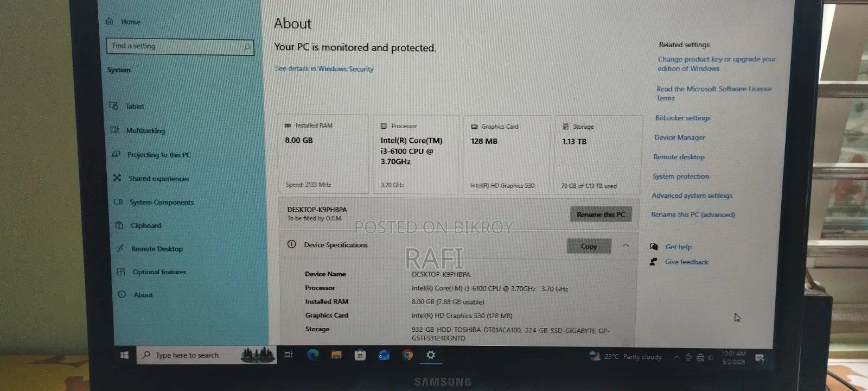Screen dimensions: 868x391
Task: Click the Tablet sidebar icon
Action: [113, 105]
